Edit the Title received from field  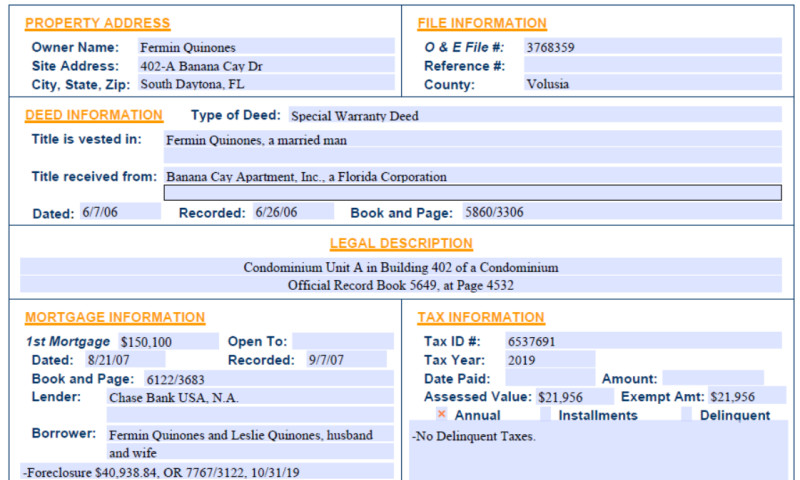point(472,177)
